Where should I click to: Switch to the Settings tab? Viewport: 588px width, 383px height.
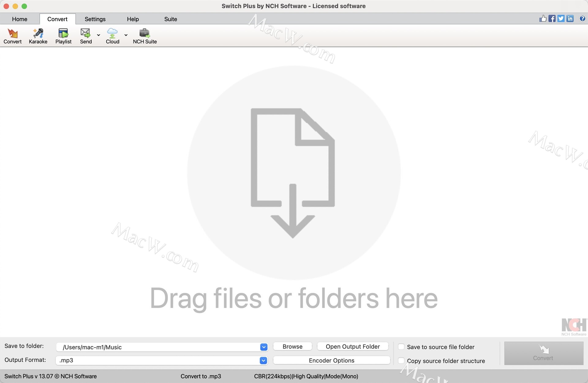point(95,19)
